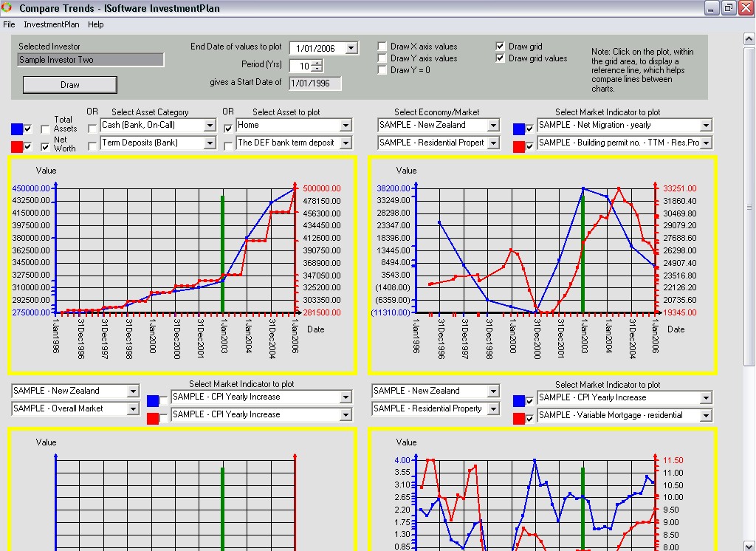Open bottom-left SAMPLE - New Zealand dropdown

pyautogui.click(x=133, y=391)
